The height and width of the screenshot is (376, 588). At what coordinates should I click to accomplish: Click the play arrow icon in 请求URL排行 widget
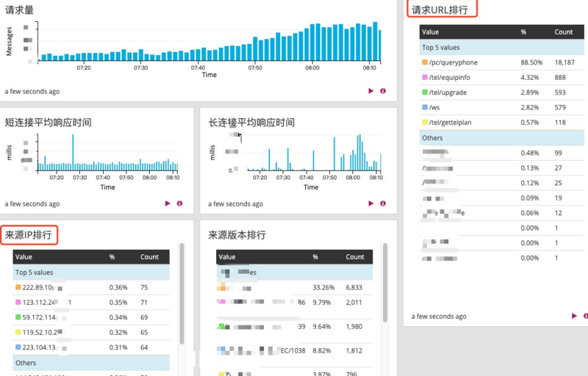574,316
